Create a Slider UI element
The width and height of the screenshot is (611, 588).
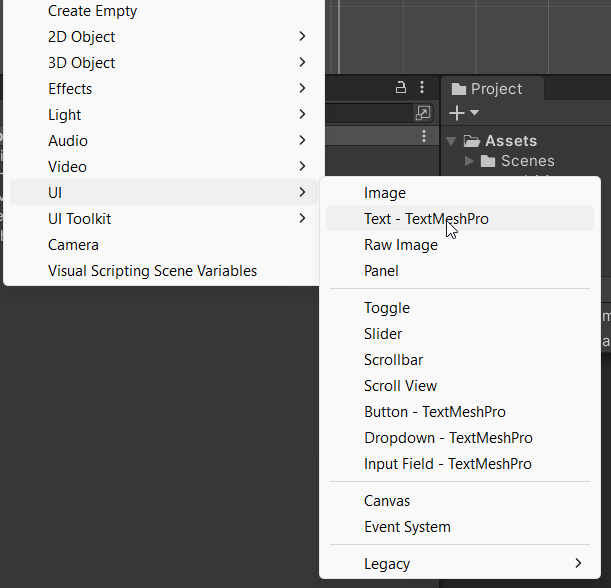pyautogui.click(x=383, y=334)
